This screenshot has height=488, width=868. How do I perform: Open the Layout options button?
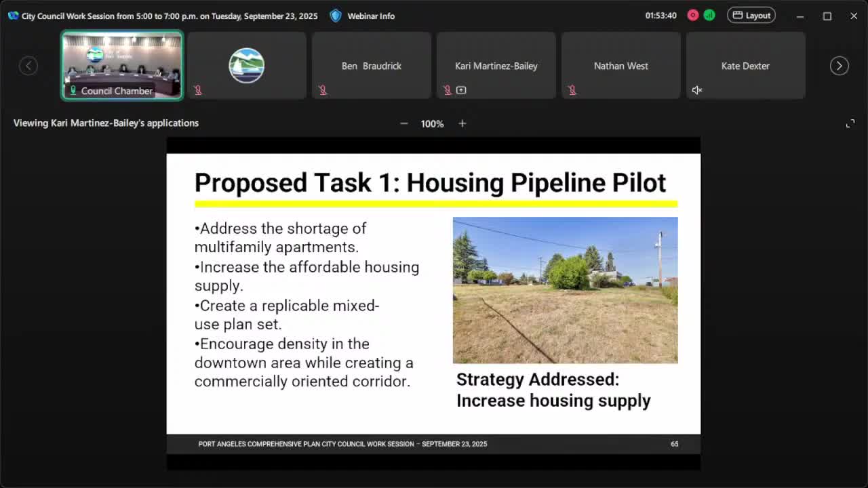[751, 15]
